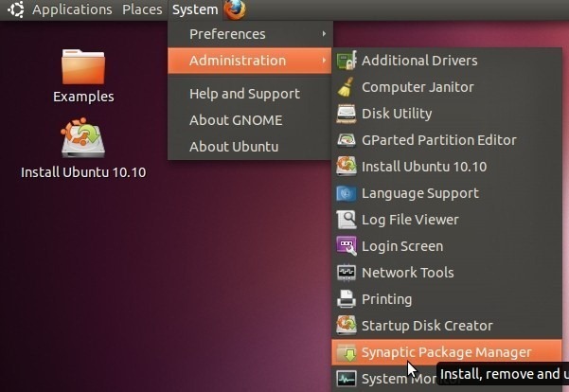Open the Places menu
This screenshot has width=569, height=392.
click(x=142, y=9)
